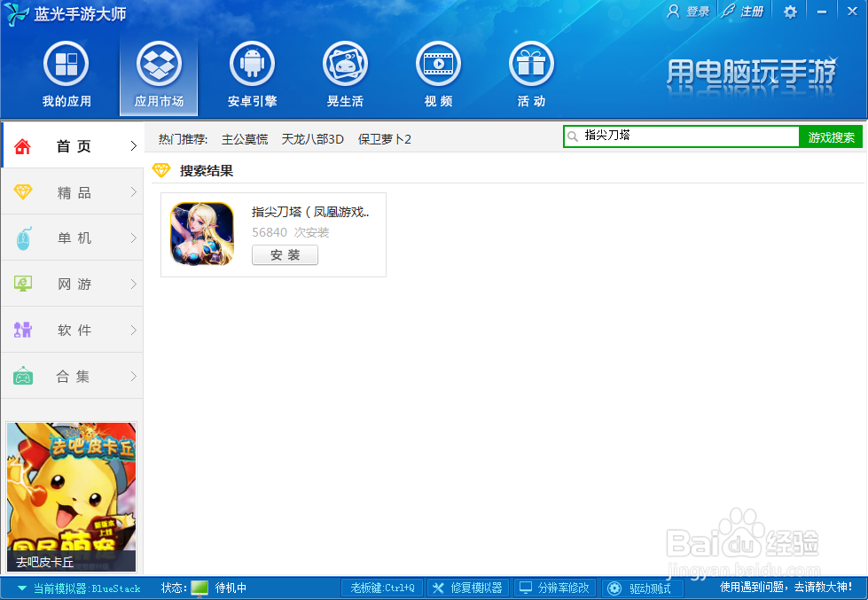This screenshot has width=868, height=600.
Task: Open the 使用遇到问题，去请教大神 link
Action: point(786,587)
